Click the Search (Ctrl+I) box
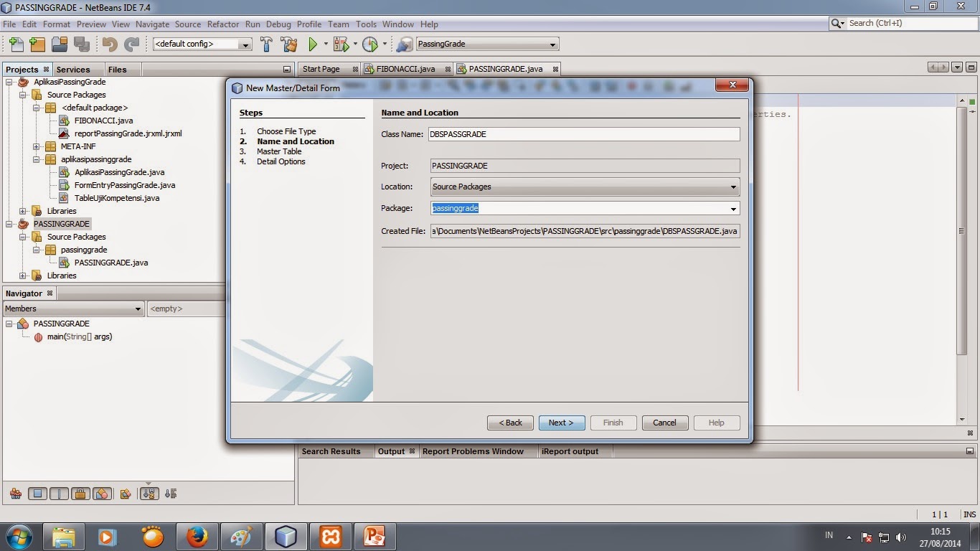Image resolution: width=980 pixels, height=551 pixels. click(x=903, y=24)
